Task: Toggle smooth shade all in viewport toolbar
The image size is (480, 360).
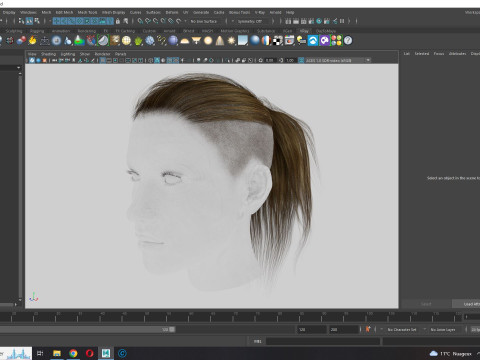Action: (157, 60)
